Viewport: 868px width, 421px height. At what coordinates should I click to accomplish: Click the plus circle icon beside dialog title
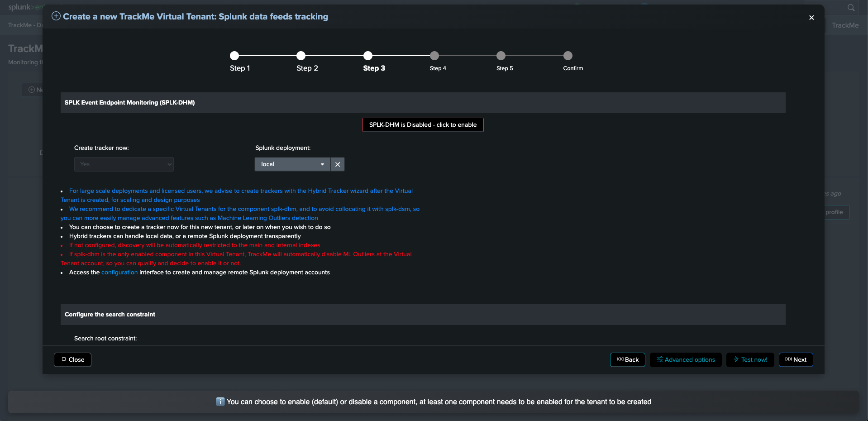click(x=56, y=16)
